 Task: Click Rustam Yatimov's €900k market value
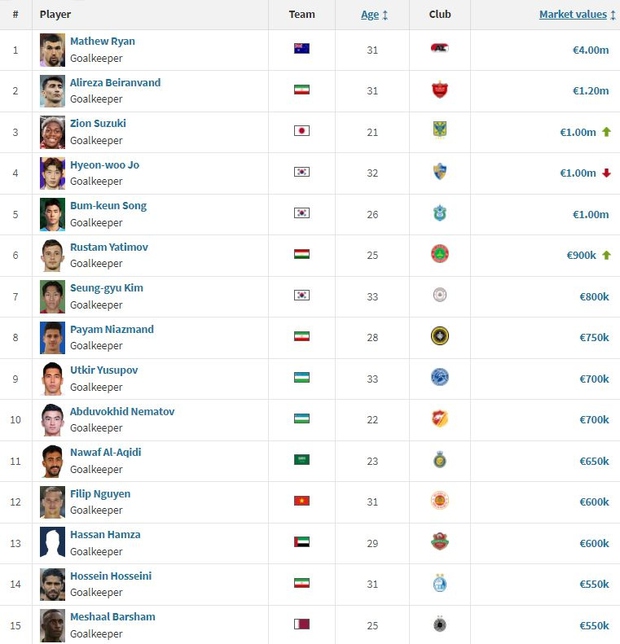581,255
